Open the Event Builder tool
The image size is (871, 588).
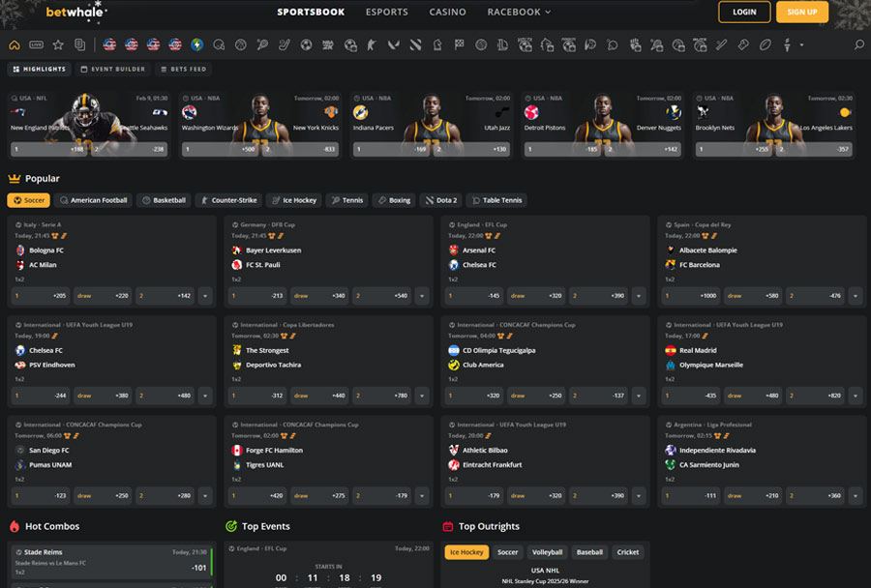[113, 69]
